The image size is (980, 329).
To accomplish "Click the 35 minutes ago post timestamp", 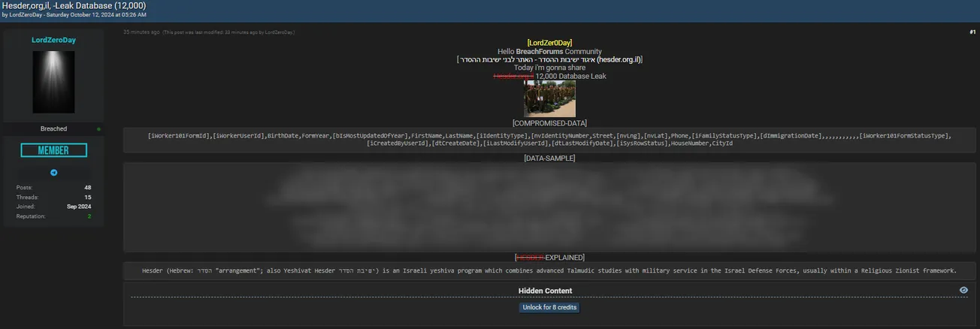I will click(141, 32).
